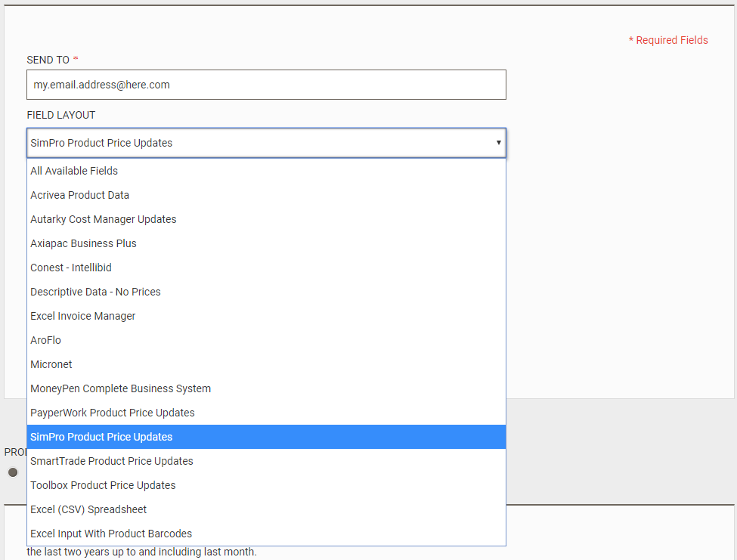
Task: Choose AroFlo from the list
Action: coord(266,340)
